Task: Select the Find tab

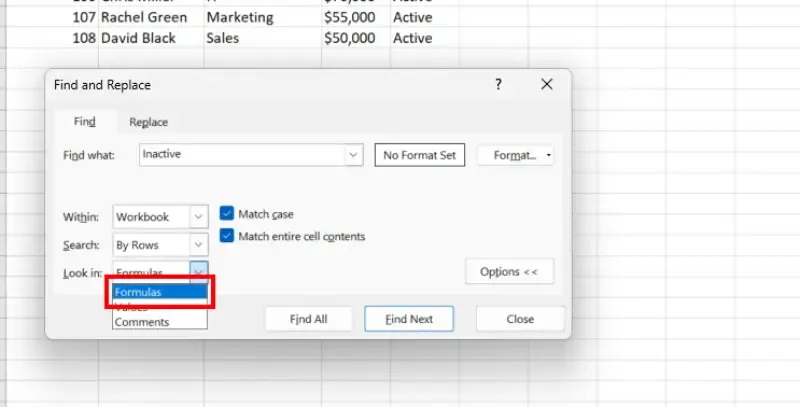Action: 85,121
